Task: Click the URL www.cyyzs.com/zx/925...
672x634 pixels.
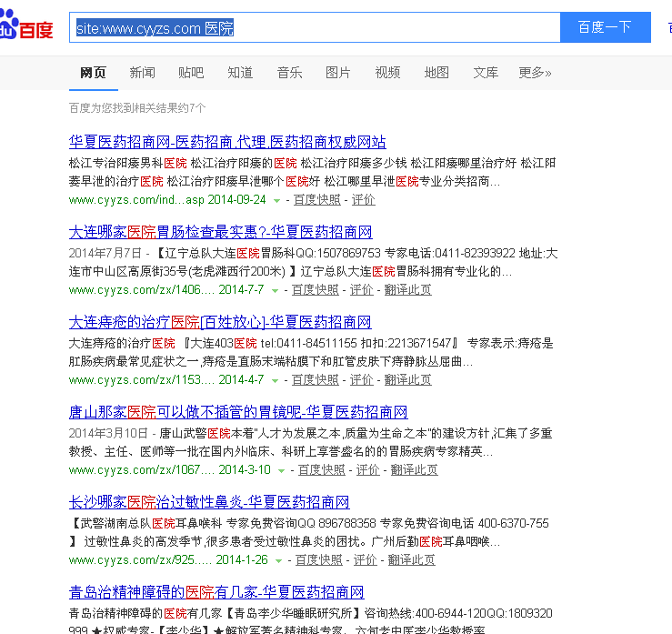Action: pos(140,559)
